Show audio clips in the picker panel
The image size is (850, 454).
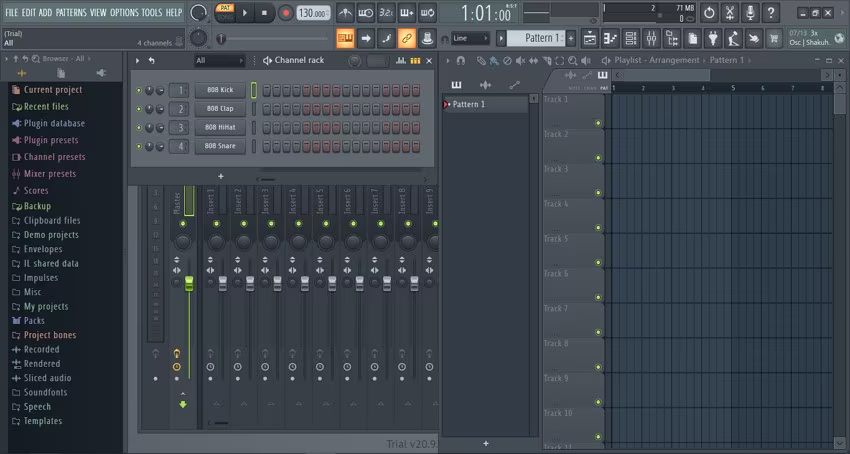485,85
